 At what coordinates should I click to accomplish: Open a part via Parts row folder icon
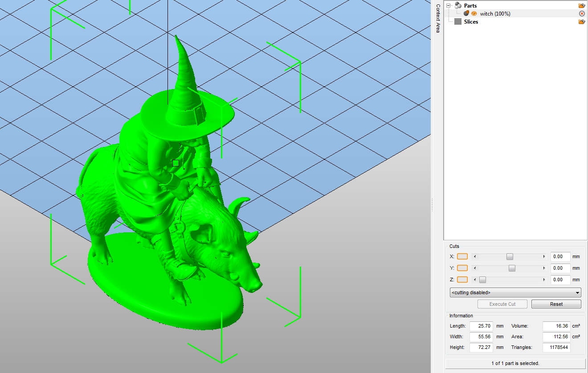582,6
